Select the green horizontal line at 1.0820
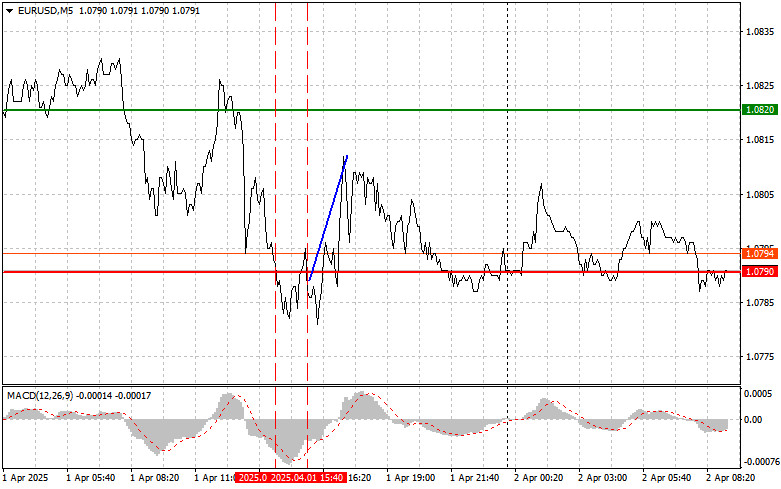This screenshot has width=781, height=489. click(x=372, y=110)
